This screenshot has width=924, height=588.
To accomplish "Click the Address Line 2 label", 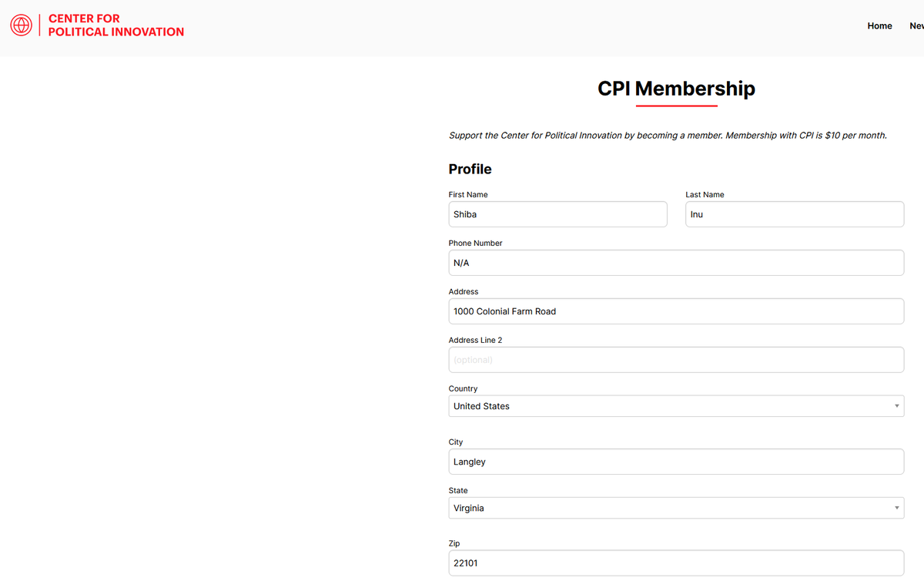I will (x=475, y=340).
